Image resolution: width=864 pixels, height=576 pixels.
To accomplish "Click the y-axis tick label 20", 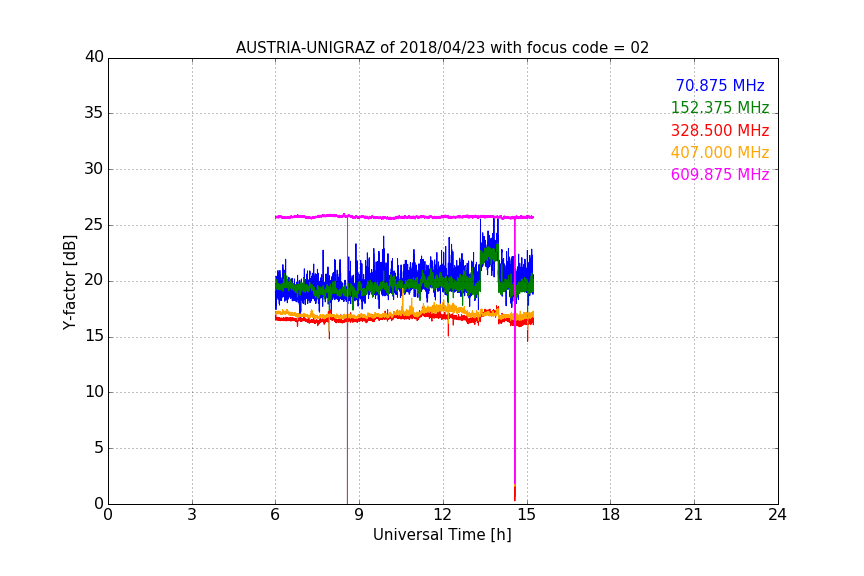I will click(x=94, y=280).
